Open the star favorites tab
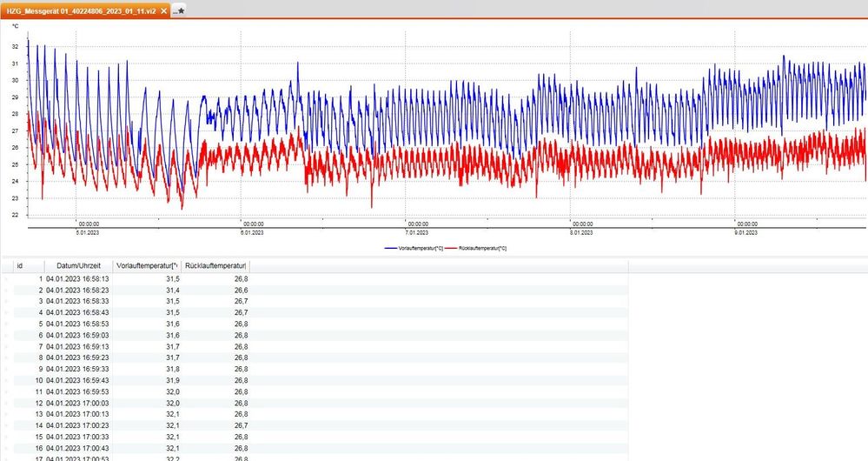The width and height of the screenshot is (868, 461). coord(178,10)
